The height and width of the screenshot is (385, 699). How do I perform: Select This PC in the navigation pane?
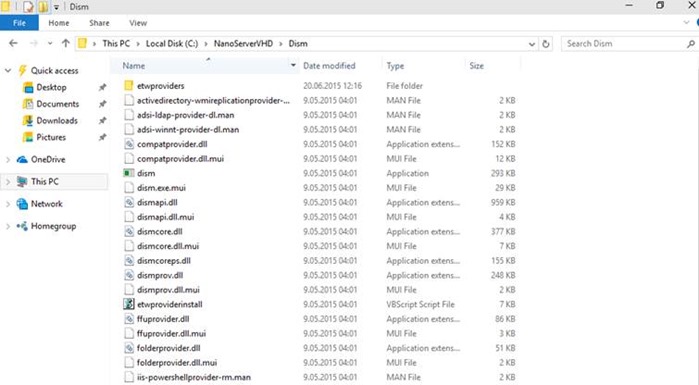45,181
